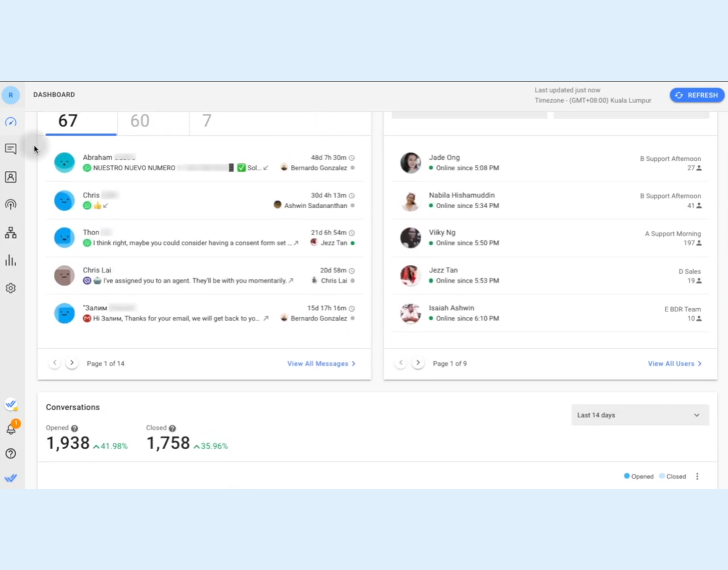Click the Opened help question mark icon
This screenshot has width=728, height=570.
[x=74, y=428]
